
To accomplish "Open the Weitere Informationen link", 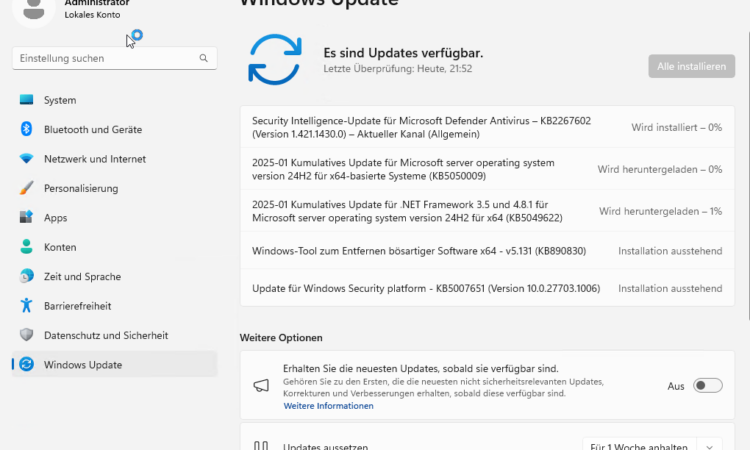I will (x=328, y=406).
